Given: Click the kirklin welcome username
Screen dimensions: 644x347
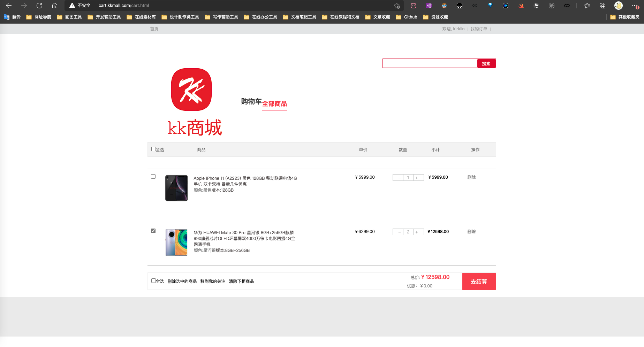Looking at the screenshot, I should [x=459, y=29].
